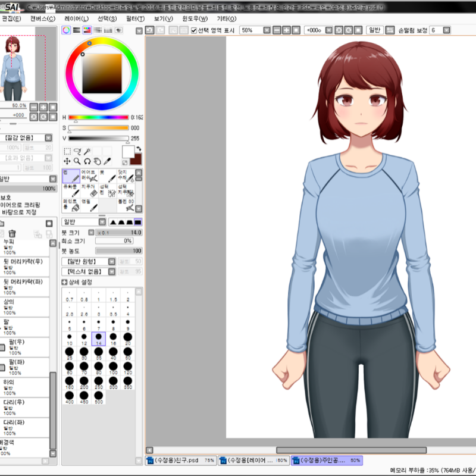Click the delete layer trash icon
Viewport: 476px width, 476px height.
(12, 232)
